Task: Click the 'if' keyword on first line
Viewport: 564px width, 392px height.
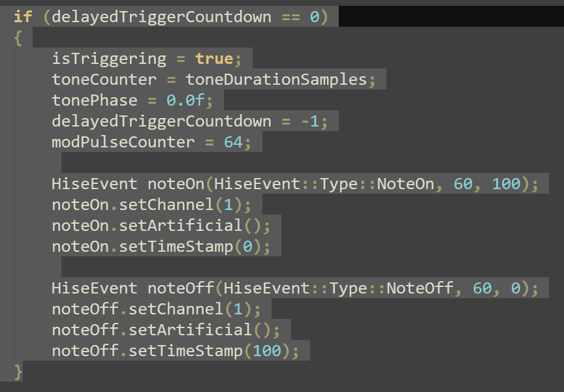Action: 22,16
